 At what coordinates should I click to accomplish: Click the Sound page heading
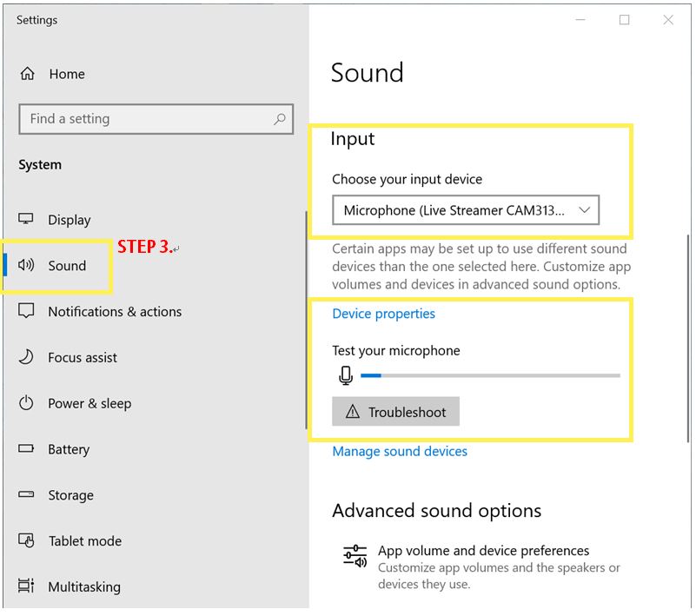(367, 72)
